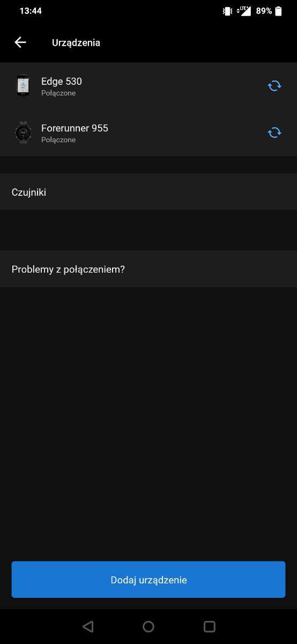
Task: Open Problemy z połączeniem? help
Action: 148,269
